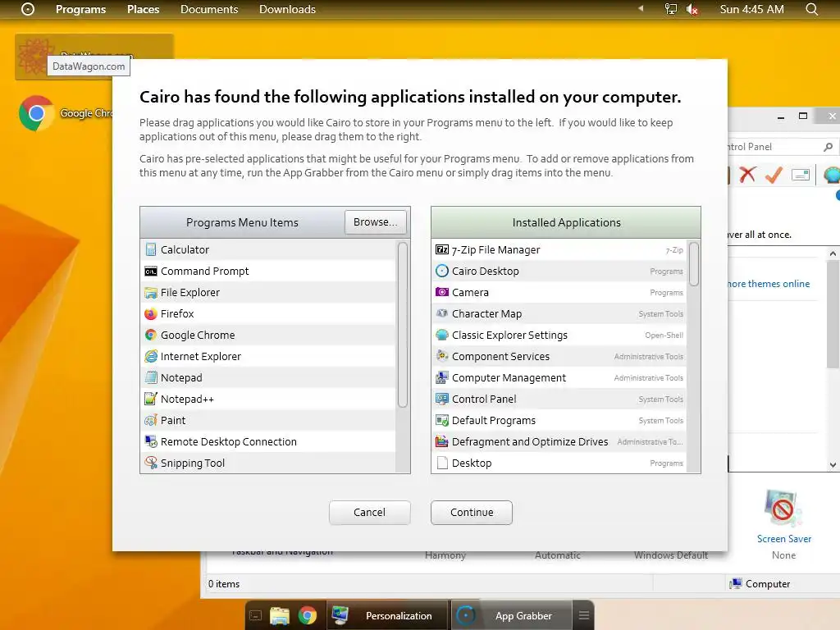This screenshot has width=840, height=630.
Task: Click the clock showing Sun 4:45 AM
Action: pos(751,9)
